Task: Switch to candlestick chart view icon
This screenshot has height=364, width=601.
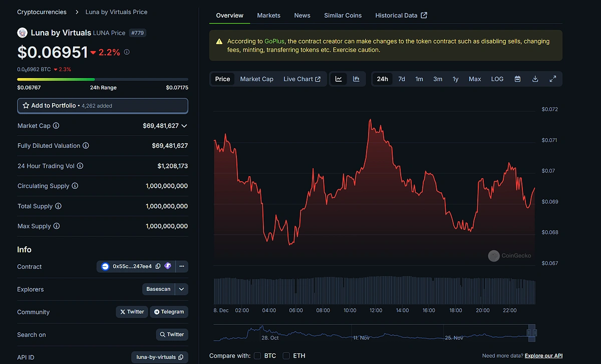Action: (x=356, y=79)
